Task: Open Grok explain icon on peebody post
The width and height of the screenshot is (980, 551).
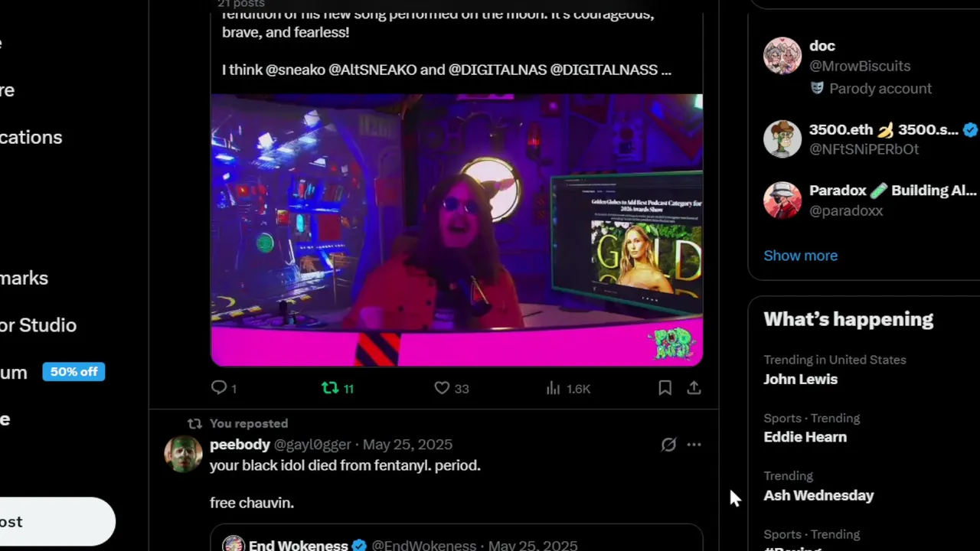Action: 668,445
